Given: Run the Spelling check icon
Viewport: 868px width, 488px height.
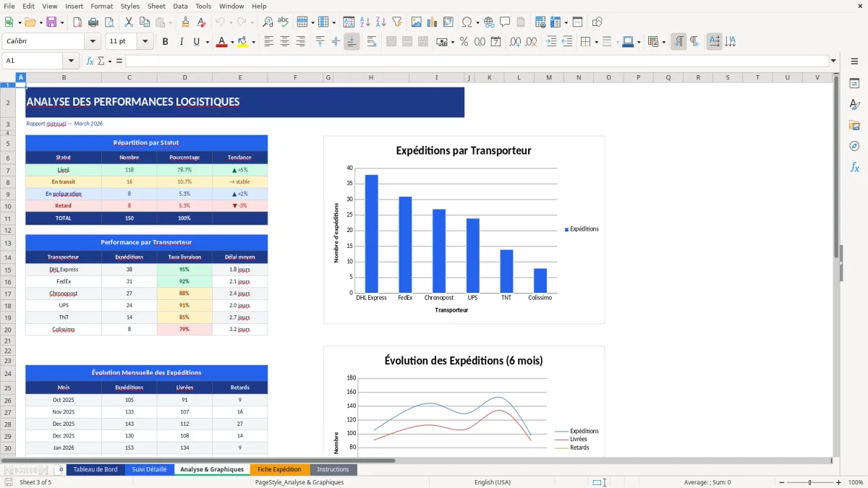Looking at the screenshot, I should tap(283, 22).
